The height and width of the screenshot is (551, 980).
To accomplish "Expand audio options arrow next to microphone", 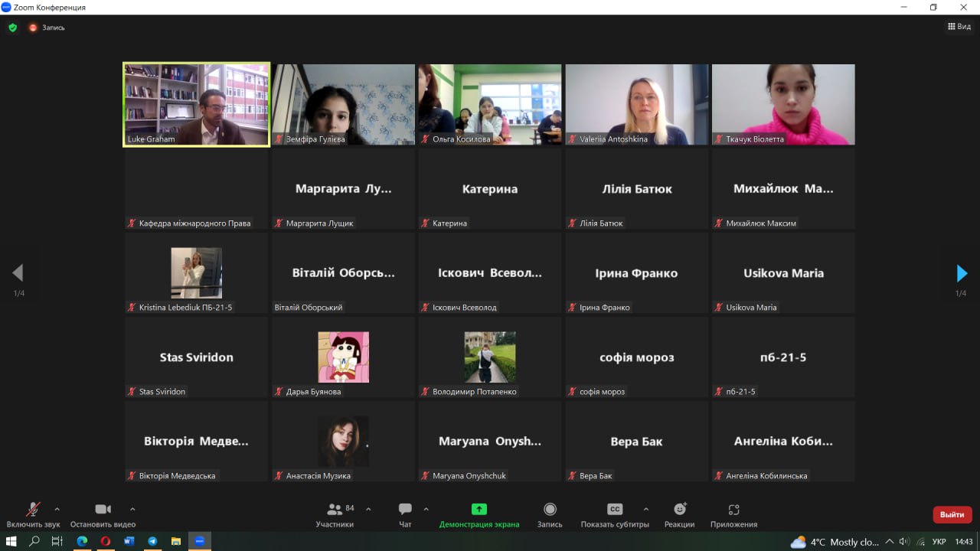I will 57,509.
